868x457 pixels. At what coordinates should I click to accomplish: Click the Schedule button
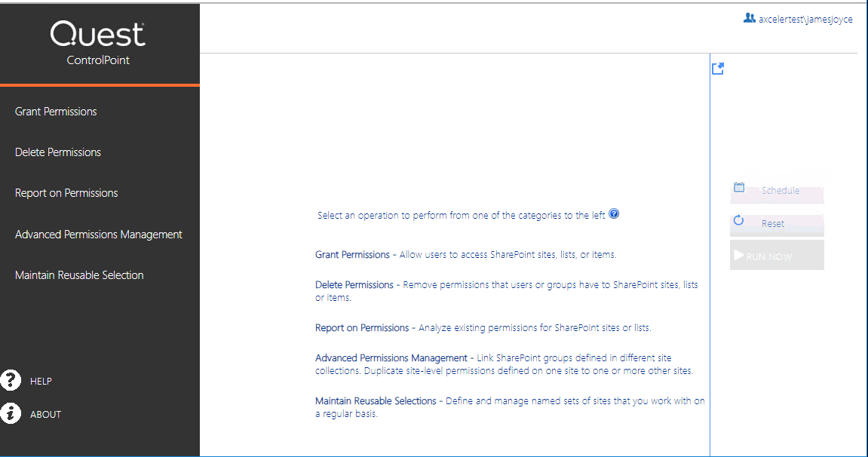(777, 190)
